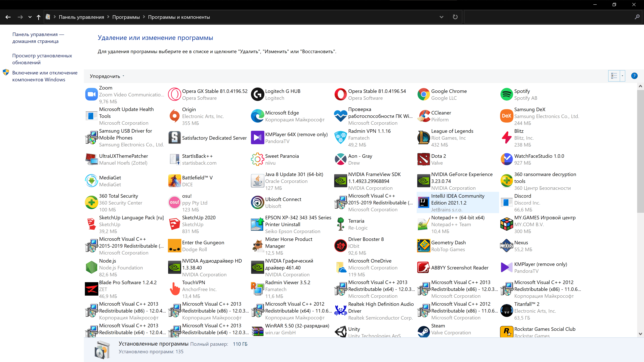
Task: Expand the view options dropdown arrow
Action: 622,76
